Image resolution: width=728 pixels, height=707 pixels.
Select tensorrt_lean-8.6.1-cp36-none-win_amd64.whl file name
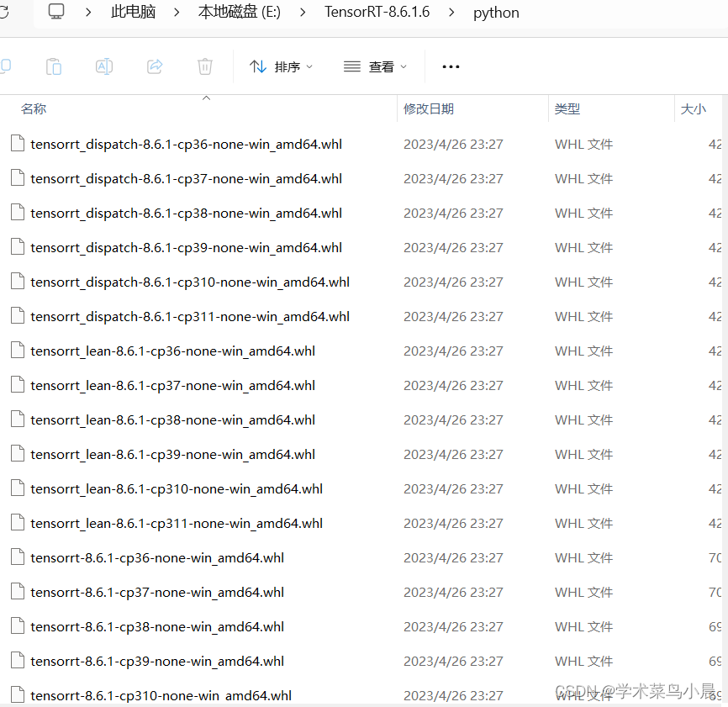(172, 351)
